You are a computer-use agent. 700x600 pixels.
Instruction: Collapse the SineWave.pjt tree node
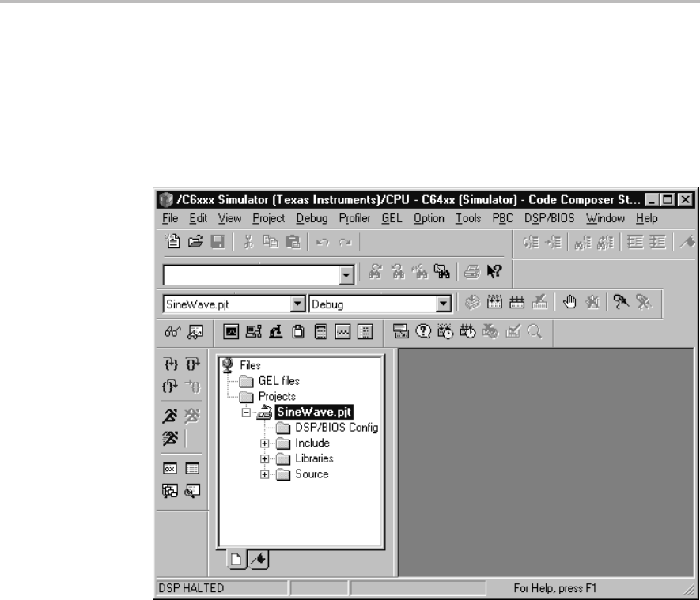point(246,413)
